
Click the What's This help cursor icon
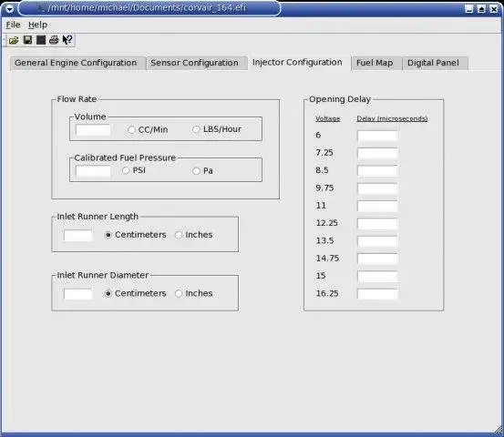[x=67, y=40]
